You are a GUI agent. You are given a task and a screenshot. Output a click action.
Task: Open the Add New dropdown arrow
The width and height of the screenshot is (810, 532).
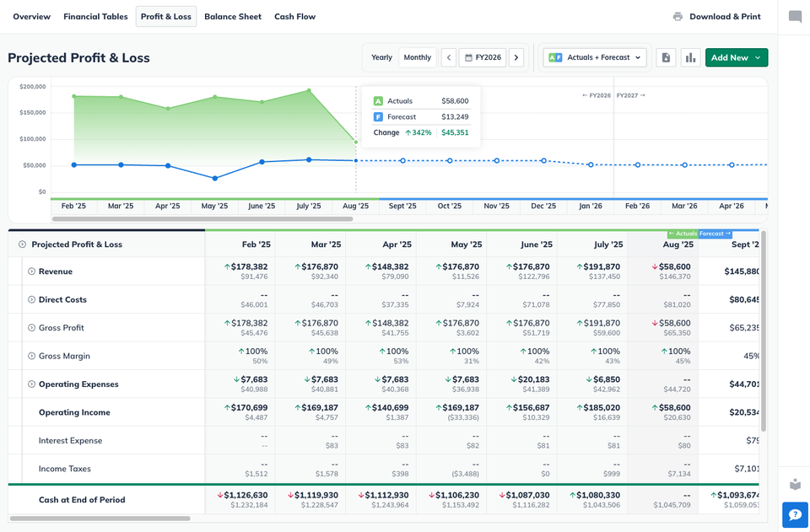tap(758, 58)
